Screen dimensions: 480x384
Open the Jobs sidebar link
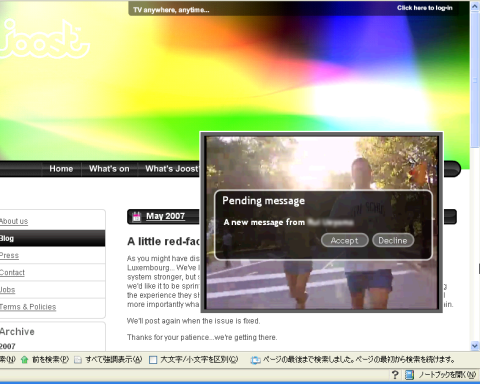(x=8, y=290)
